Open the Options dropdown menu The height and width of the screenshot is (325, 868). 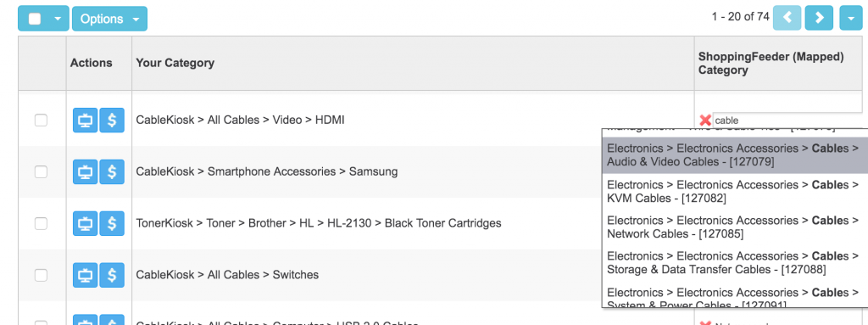click(109, 19)
